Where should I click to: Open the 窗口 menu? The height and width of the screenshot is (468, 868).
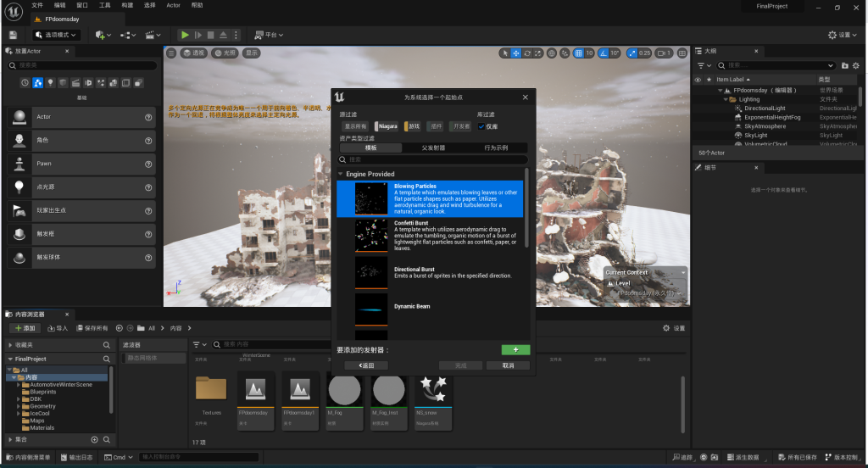click(x=82, y=6)
